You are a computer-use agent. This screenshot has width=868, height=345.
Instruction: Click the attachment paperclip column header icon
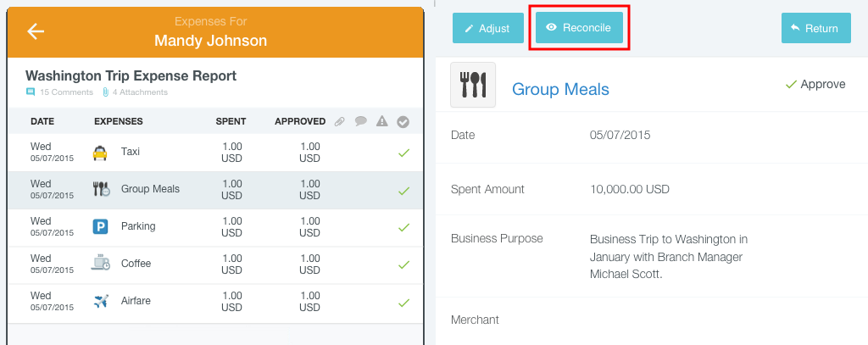340,121
